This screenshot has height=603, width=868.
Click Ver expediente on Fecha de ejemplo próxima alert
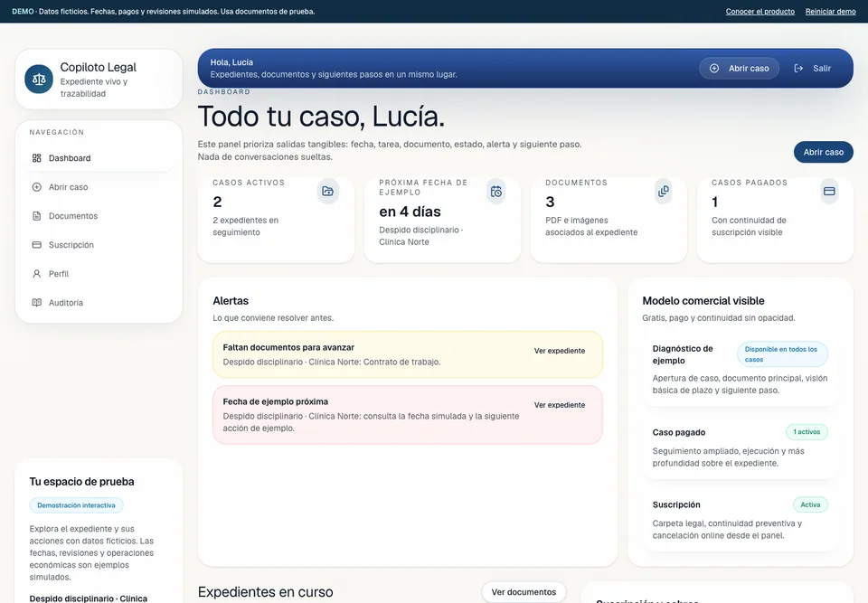(x=559, y=405)
